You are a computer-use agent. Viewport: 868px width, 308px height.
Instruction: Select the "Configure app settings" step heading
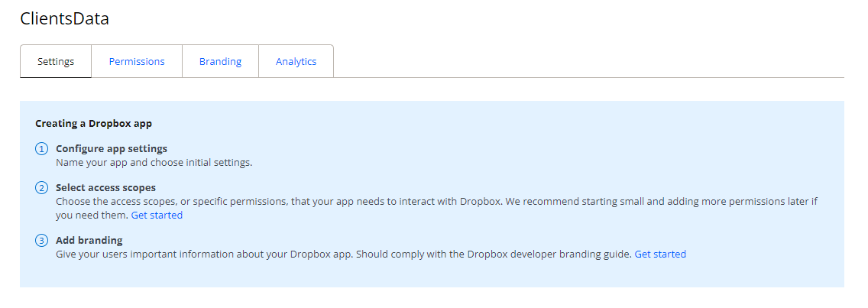(x=112, y=149)
